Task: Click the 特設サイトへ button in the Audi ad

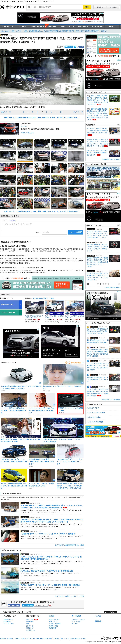Action: point(72,355)
